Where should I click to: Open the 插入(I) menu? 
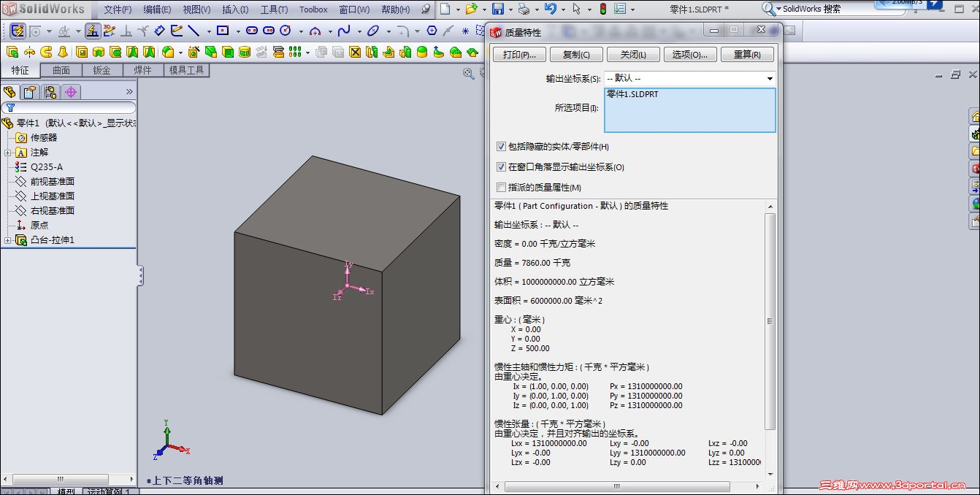[235, 9]
